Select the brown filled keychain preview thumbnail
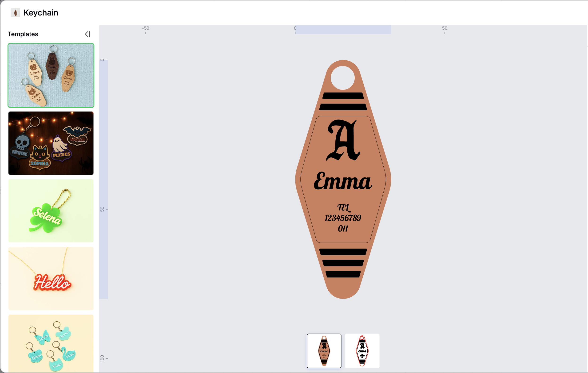The height and width of the screenshot is (373, 588). (x=324, y=351)
